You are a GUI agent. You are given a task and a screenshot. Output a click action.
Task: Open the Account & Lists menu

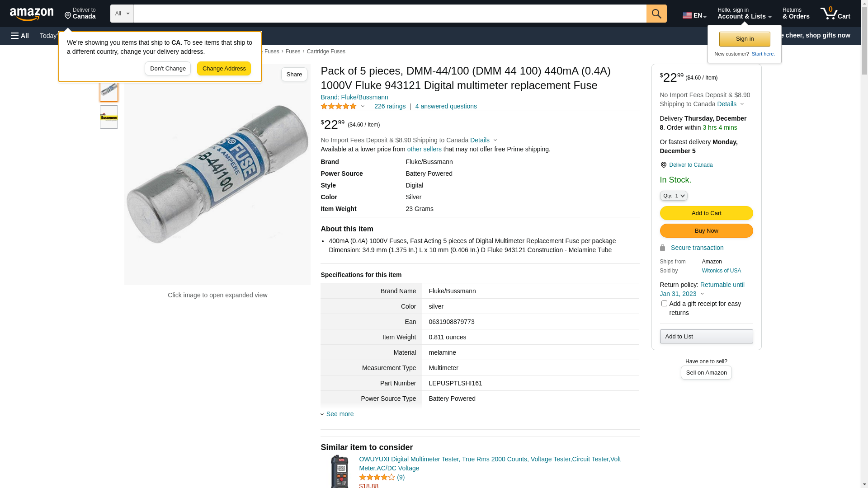click(744, 14)
